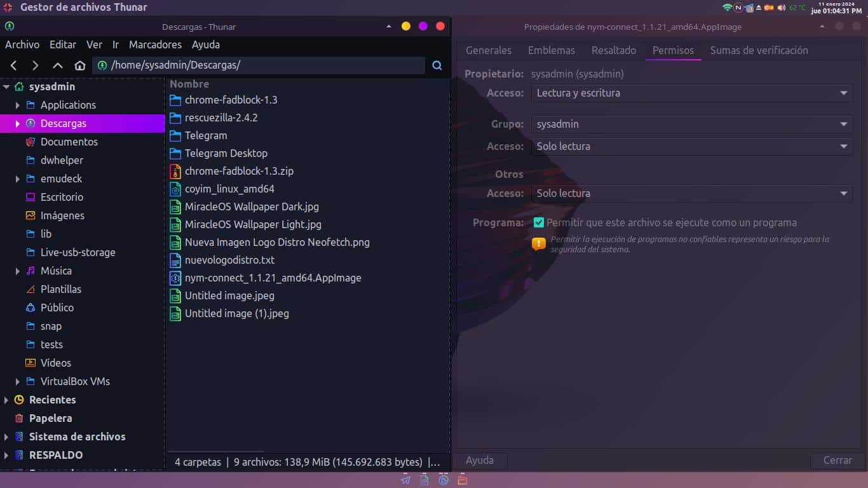The image size is (868, 488).
Task: Jump to the home folder icon
Action: point(80,65)
